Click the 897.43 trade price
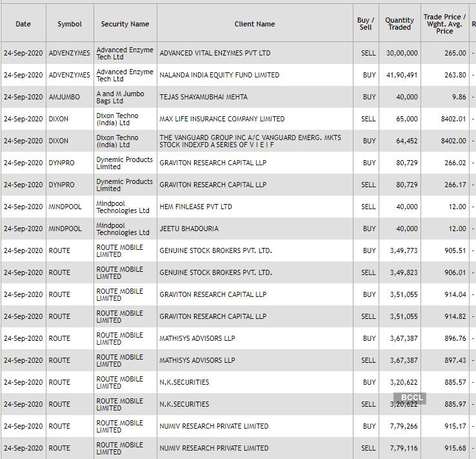Viewport: 476px width, 459px height. 455,360
